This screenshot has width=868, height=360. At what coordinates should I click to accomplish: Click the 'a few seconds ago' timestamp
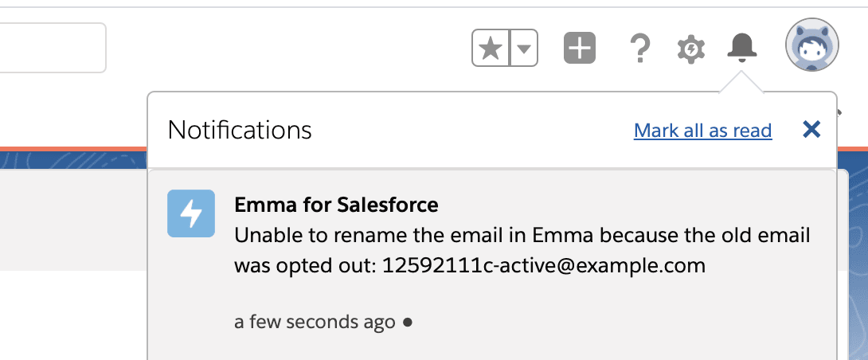[x=315, y=322]
